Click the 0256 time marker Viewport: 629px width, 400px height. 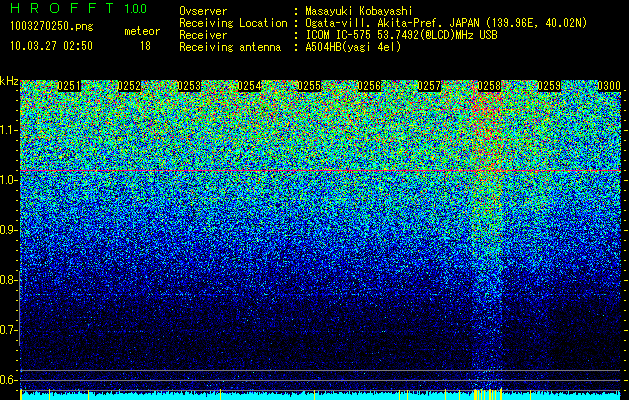tap(369, 86)
